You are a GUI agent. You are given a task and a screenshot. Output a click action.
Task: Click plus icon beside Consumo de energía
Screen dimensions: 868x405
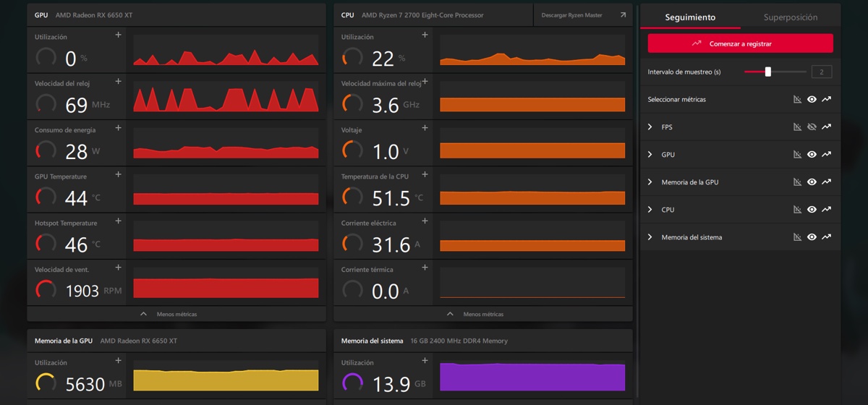[x=119, y=127]
